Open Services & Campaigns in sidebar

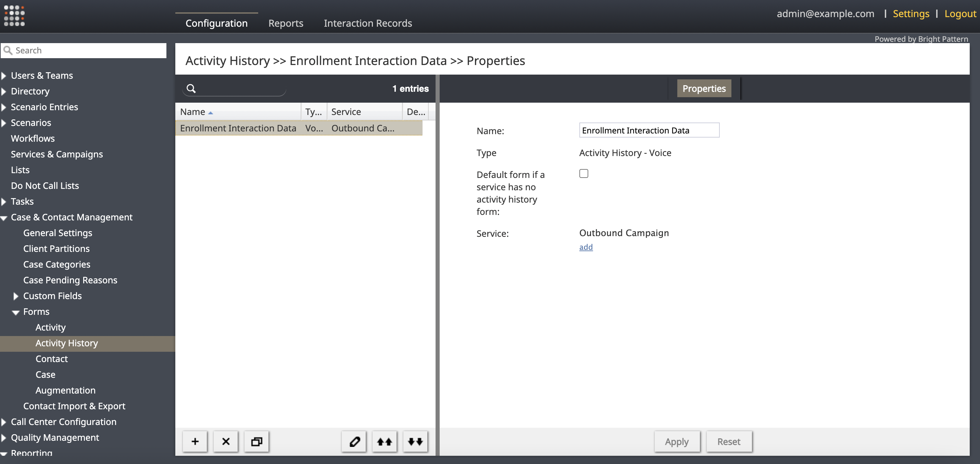tap(57, 154)
